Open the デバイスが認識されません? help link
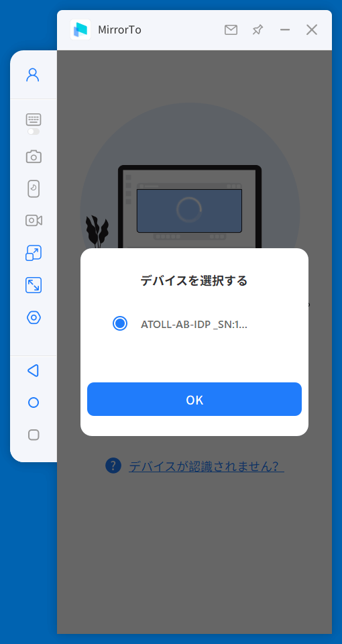Screen dimensions: 342x644 207,466
